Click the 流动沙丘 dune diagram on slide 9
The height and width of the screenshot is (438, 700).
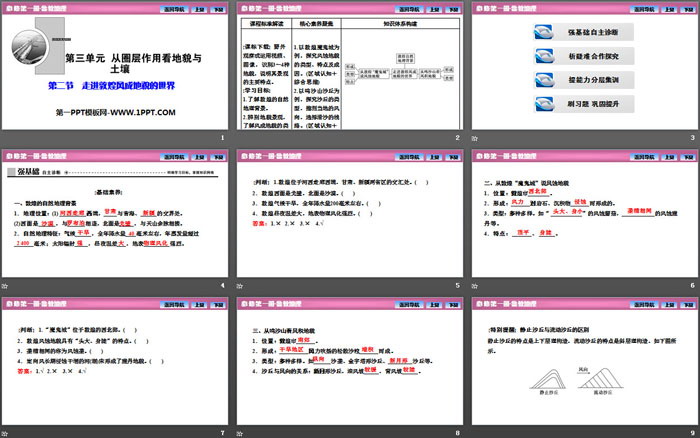coord(601,379)
